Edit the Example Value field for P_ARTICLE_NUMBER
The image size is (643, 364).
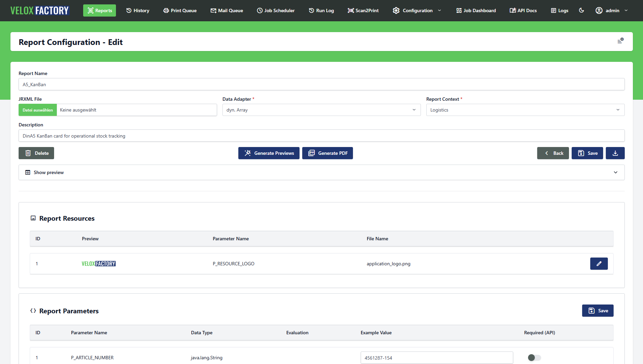coord(437,358)
